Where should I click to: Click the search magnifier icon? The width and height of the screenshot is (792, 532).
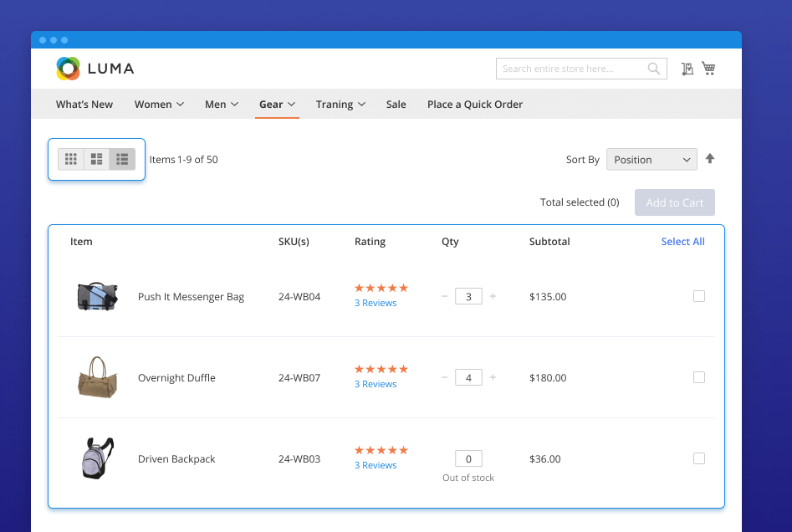pyautogui.click(x=654, y=69)
